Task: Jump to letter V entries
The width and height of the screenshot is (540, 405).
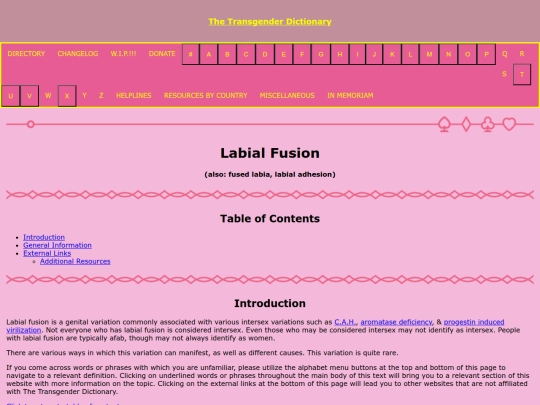Action: 29,96
